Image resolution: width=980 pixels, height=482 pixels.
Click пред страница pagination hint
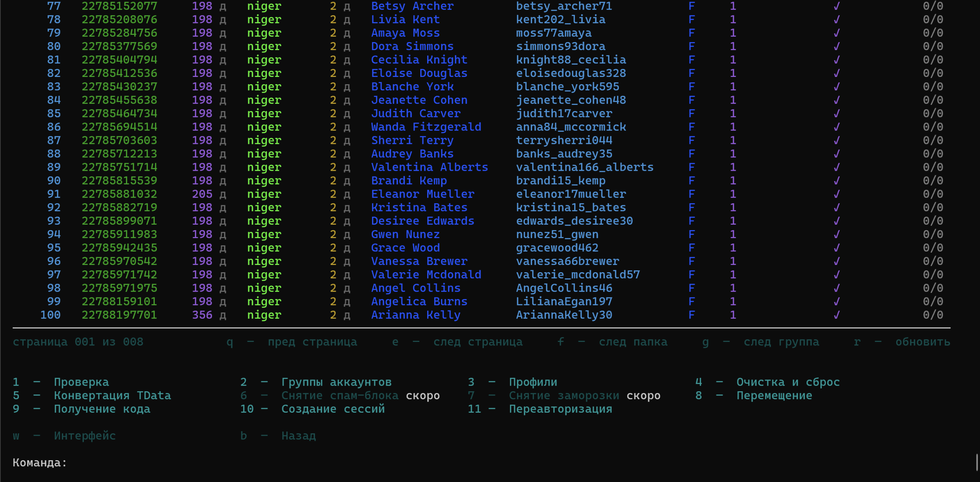(312, 342)
